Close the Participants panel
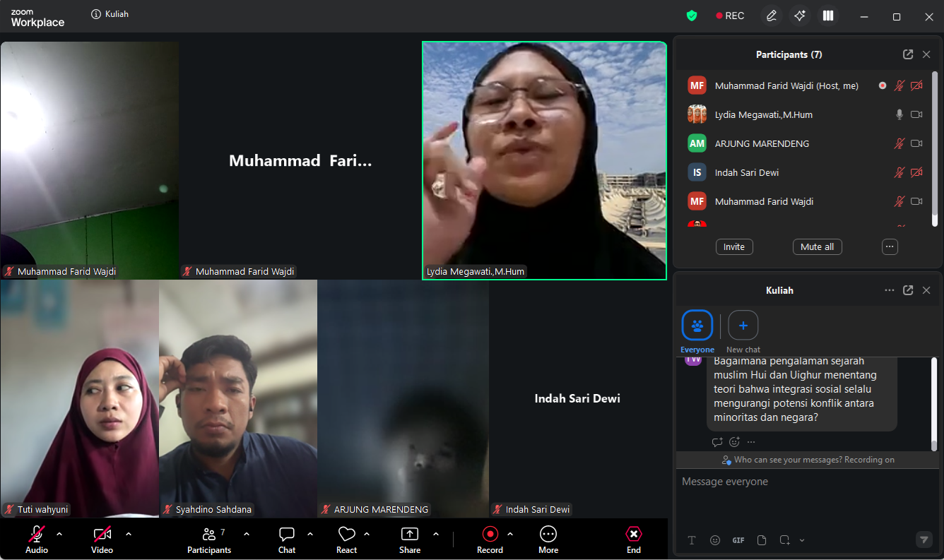Viewport: 944px width, 560px height. pyautogui.click(x=926, y=54)
